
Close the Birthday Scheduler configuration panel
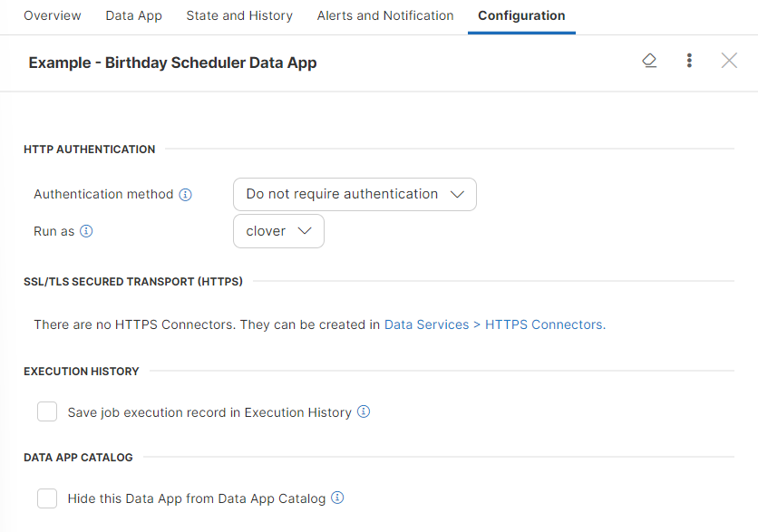pyautogui.click(x=729, y=60)
